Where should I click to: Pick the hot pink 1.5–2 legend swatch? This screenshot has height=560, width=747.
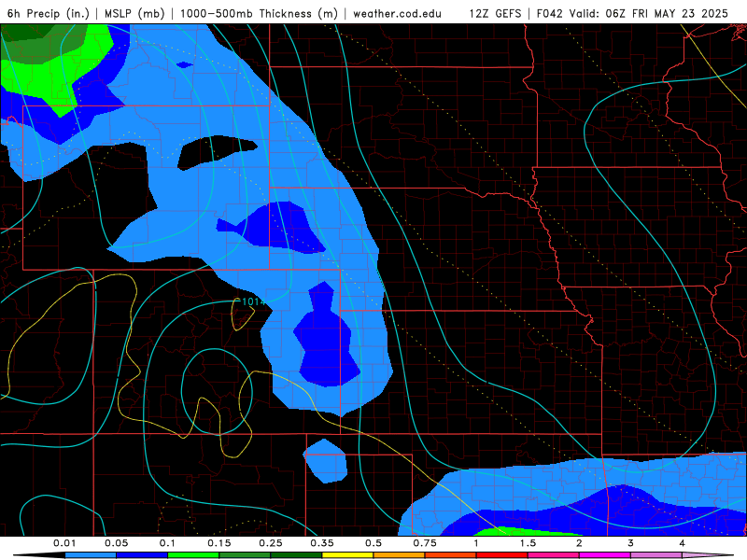554,555
